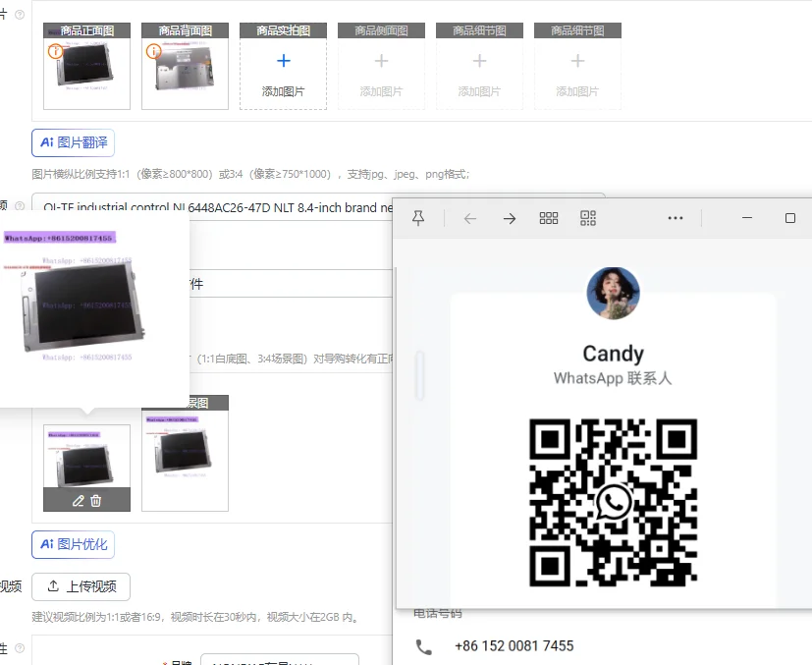Click the QR code scan icon in toolbar
The height and width of the screenshot is (665, 812).
[x=588, y=218]
